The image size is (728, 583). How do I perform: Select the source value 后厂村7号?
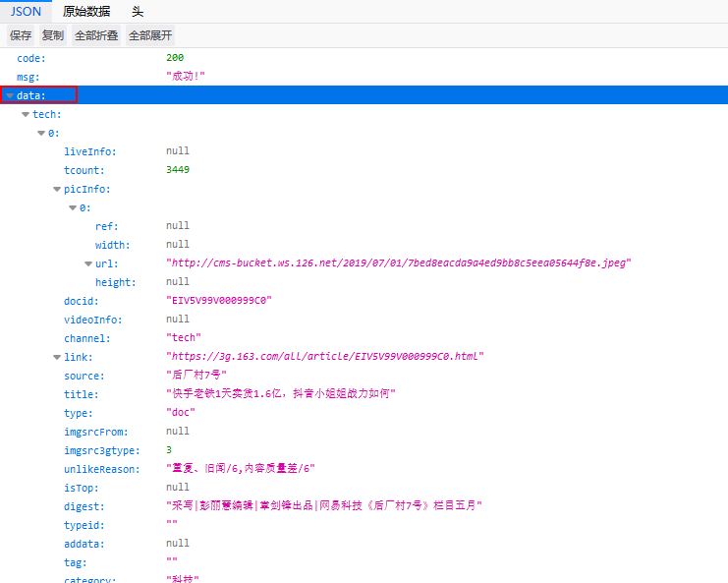[x=196, y=375]
